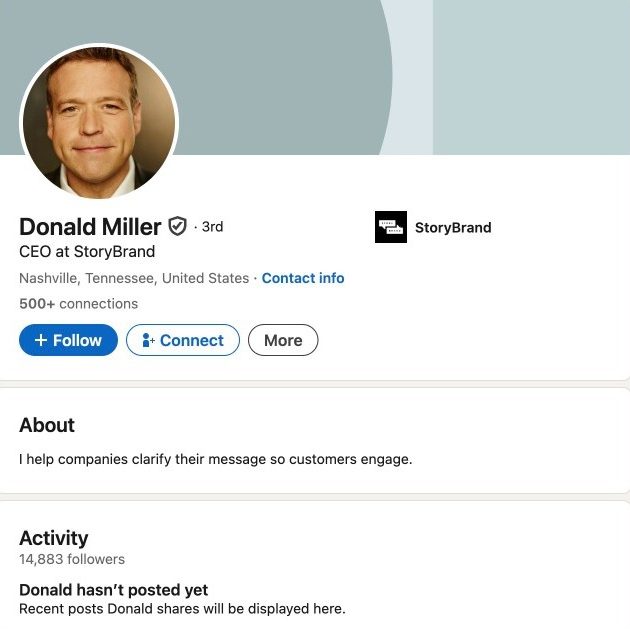This screenshot has height=629, width=630.
Task: Click the person-plus icon on Connect
Action: click(148, 340)
